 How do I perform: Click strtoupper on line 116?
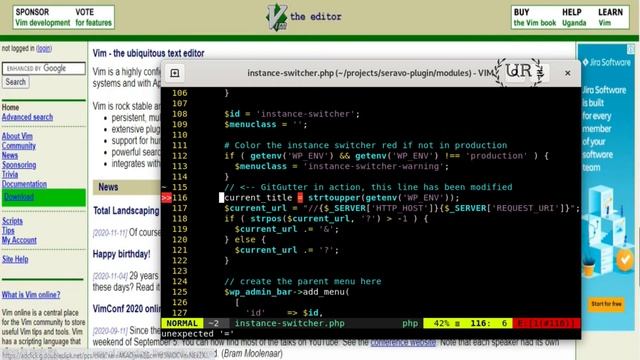click(334, 198)
